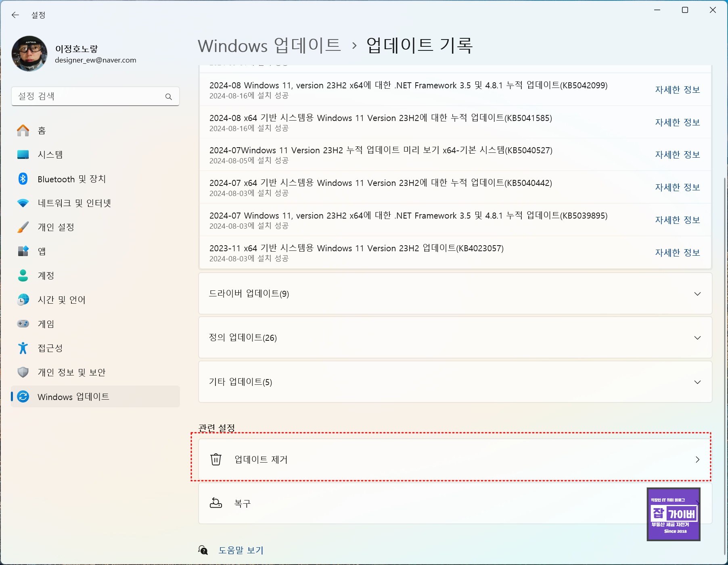
Task: Click the Windows 업데이트 sync icon
Action: pos(23,396)
